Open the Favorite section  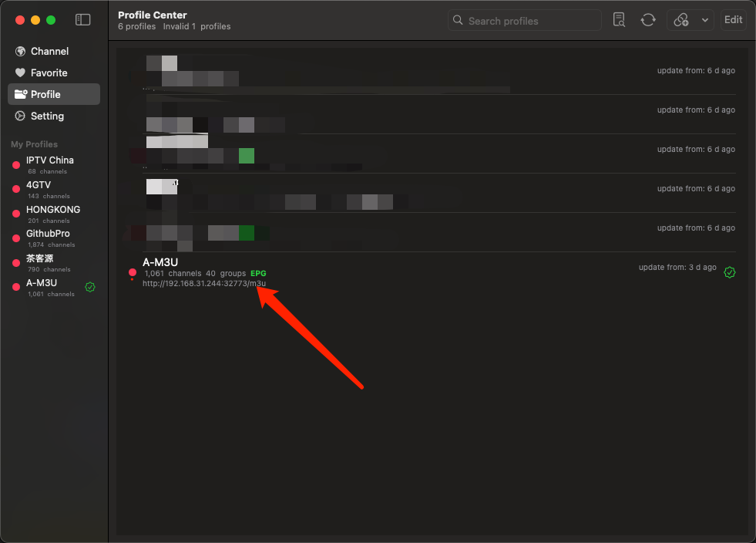point(49,73)
